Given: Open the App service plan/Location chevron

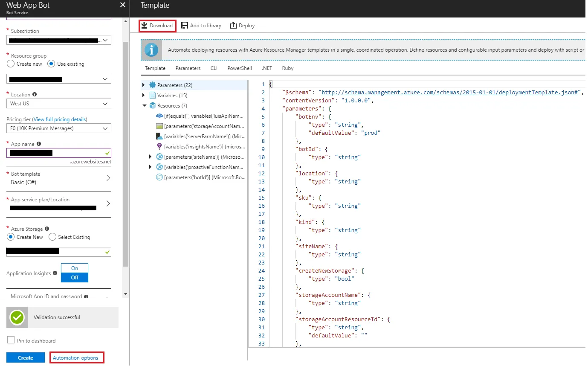Looking at the screenshot, I should 108,203.
